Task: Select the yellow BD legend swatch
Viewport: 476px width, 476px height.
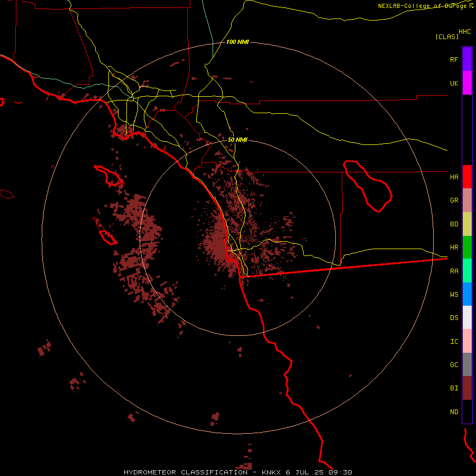Action: [467, 224]
